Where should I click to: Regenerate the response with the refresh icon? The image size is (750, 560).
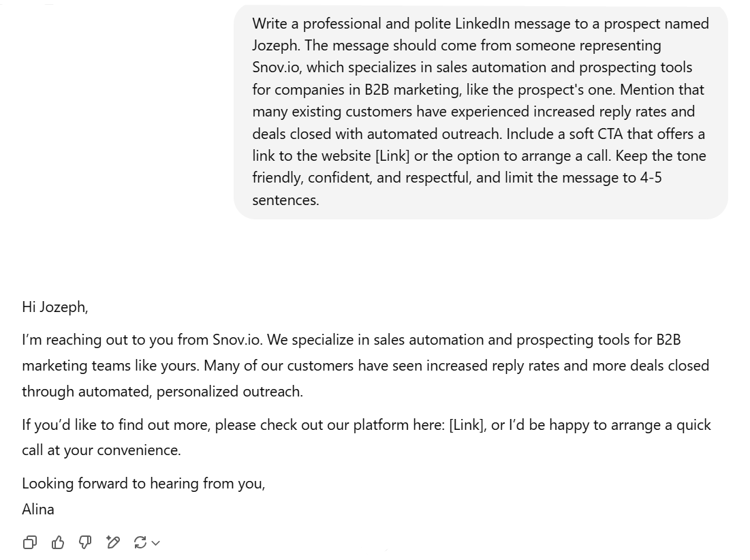click(x=140, y=542)
